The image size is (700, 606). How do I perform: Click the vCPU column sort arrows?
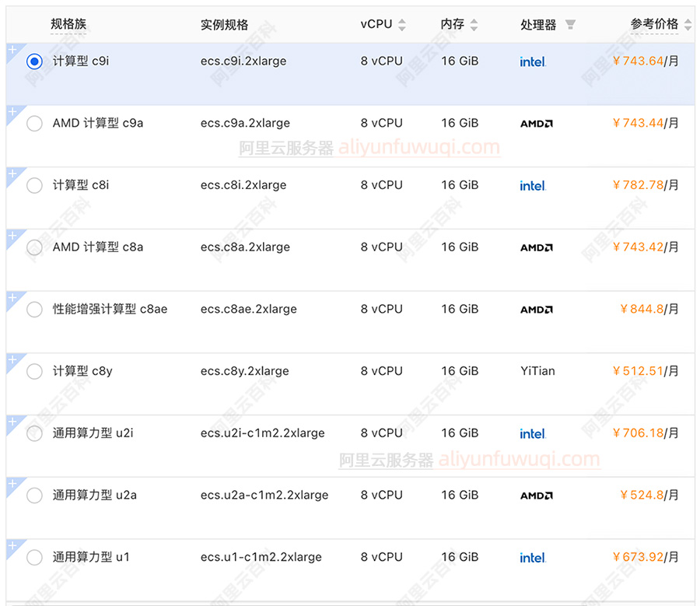(402, 25)
